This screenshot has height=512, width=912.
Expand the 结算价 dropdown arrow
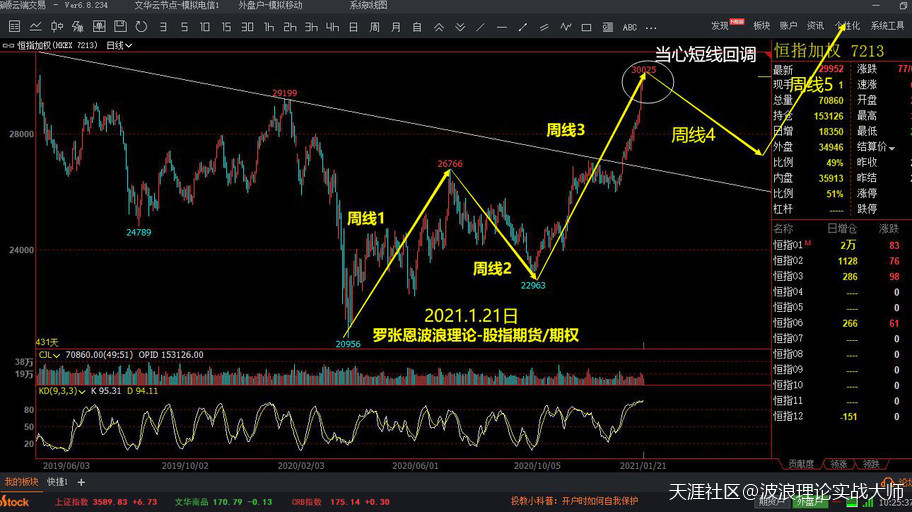pos(892,148)
